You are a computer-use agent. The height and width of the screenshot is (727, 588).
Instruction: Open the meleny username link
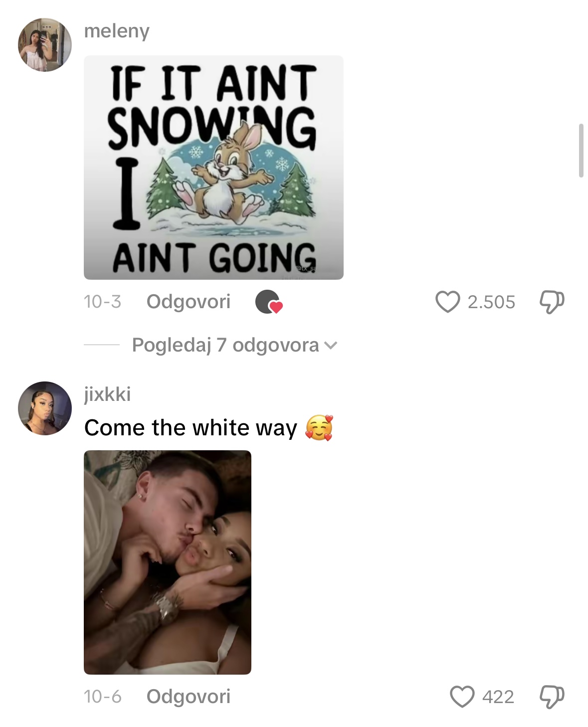117,31
